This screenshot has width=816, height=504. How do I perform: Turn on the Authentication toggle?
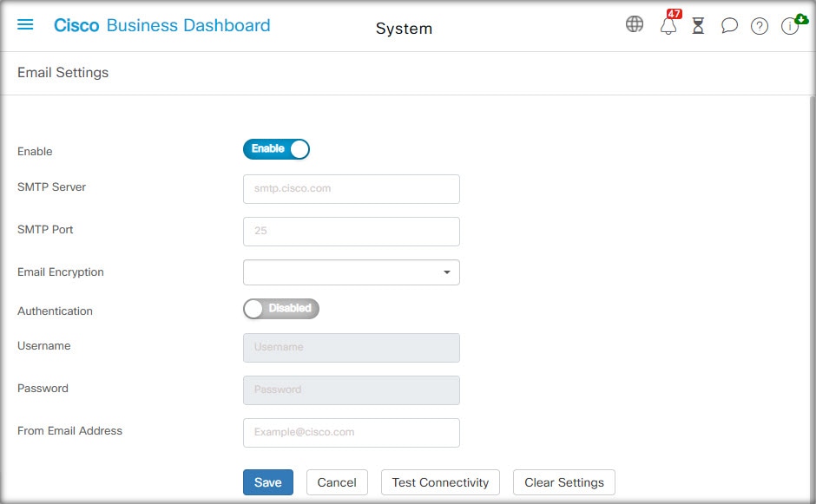coord(281,309)
